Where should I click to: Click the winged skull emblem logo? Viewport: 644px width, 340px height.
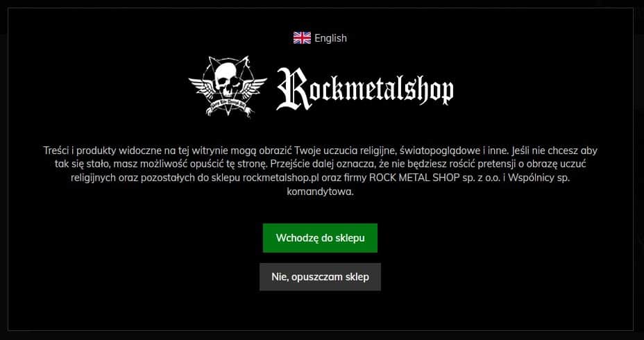pyautogui.click(x=228, y=87)
